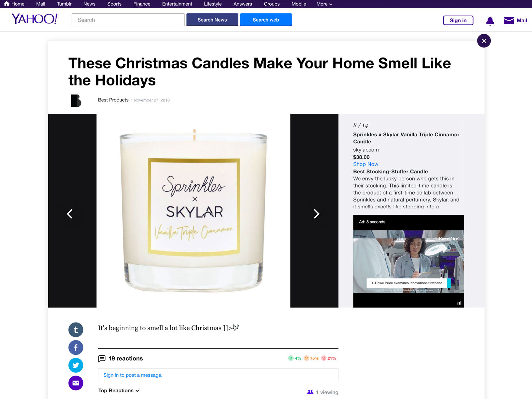Share article on Tumblr icon

tap(76, 330)
